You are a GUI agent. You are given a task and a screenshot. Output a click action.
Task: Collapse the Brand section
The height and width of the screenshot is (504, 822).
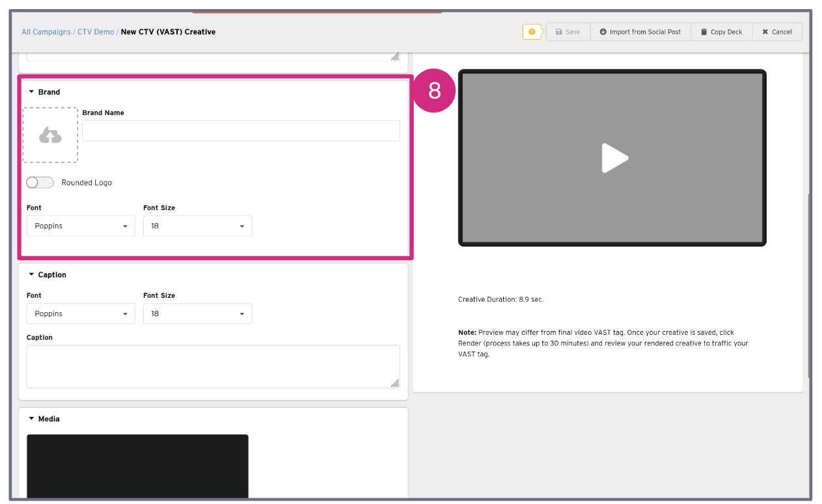[x=32, y=92]
